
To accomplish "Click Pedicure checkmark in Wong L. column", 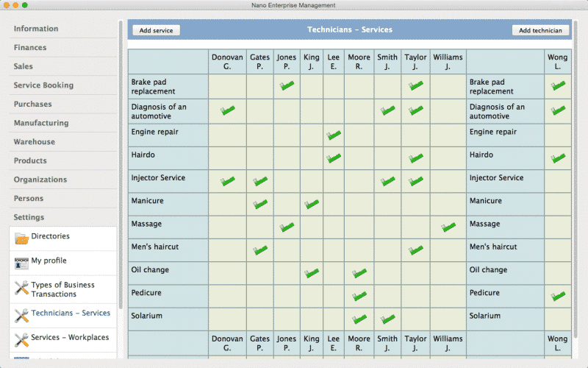I will coord(558,296).
